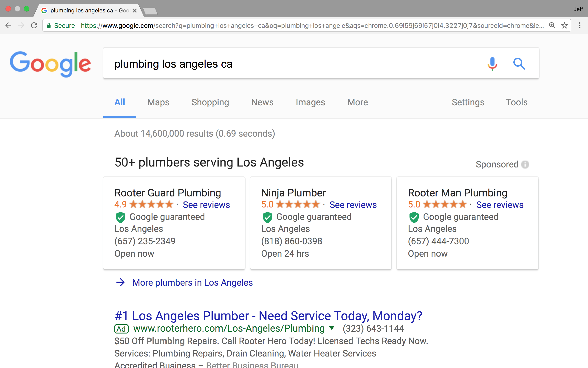Click the Google favicon on the tab

coord(44,11)
